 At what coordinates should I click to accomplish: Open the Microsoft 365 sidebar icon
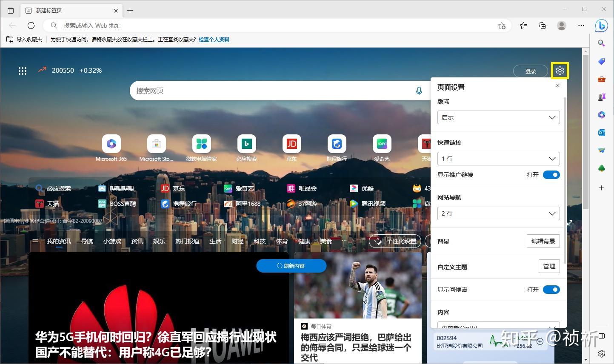tap(601, 115)
